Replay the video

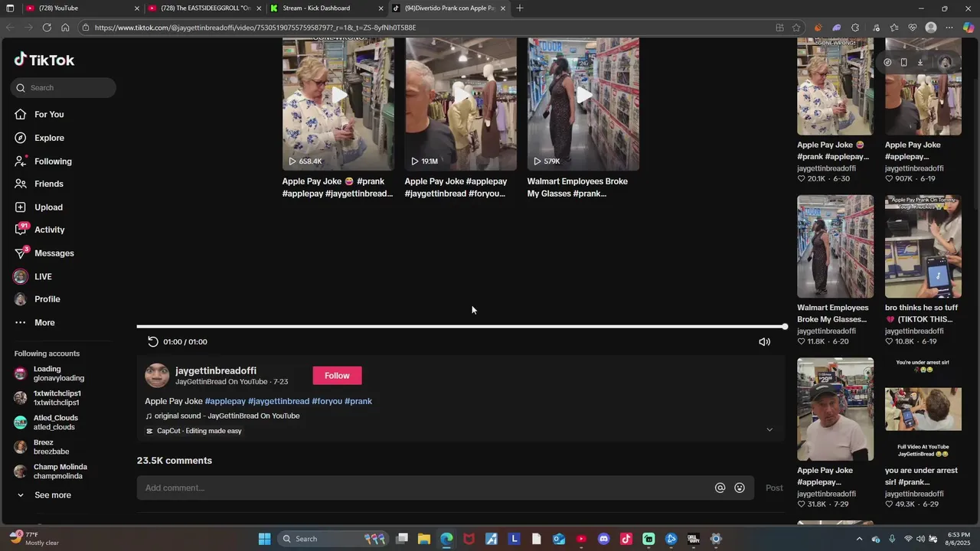(152, 342)
